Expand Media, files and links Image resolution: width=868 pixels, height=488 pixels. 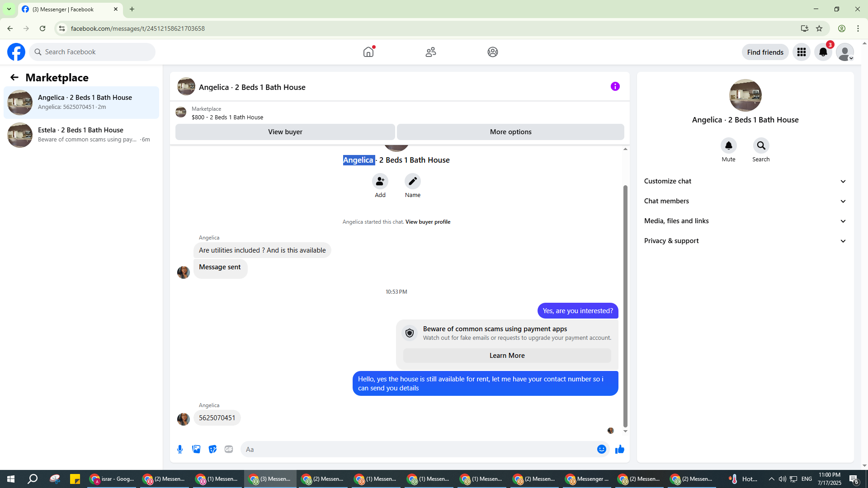click(x=745, y=221)
